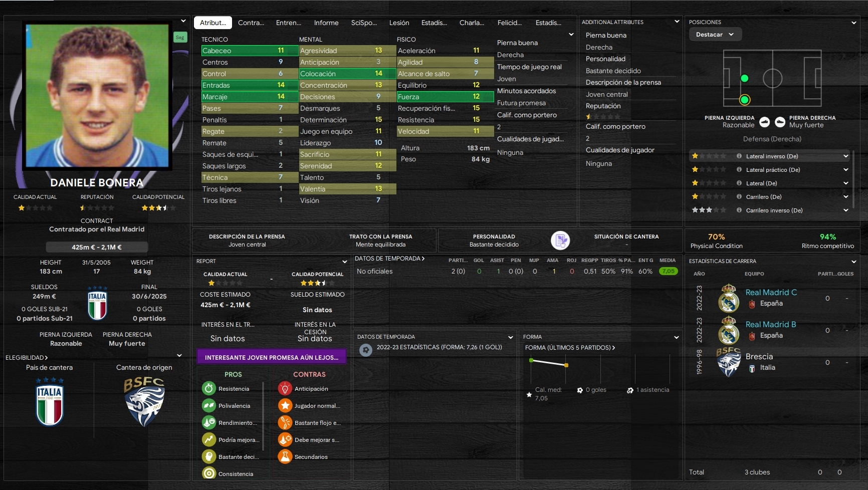This screenshot has height=490, width=868.
Task: Click the Recuperación fís... attribute row
Action: click(x=445, y=108)
